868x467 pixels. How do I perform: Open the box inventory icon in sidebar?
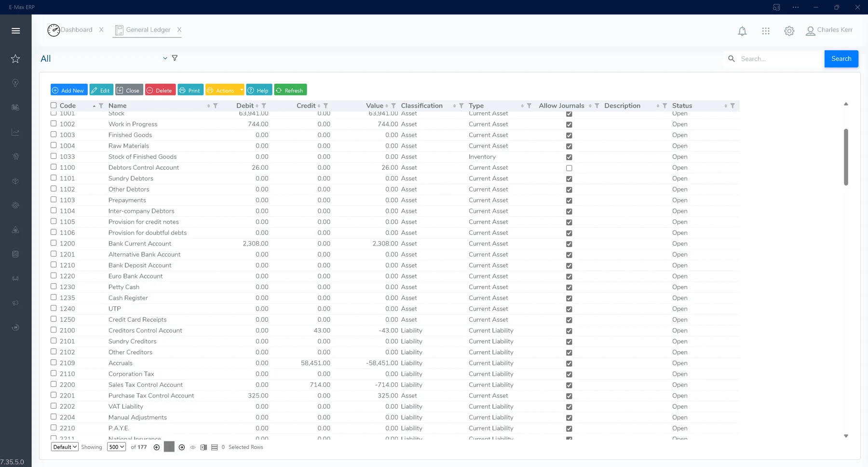click(15, 181)
